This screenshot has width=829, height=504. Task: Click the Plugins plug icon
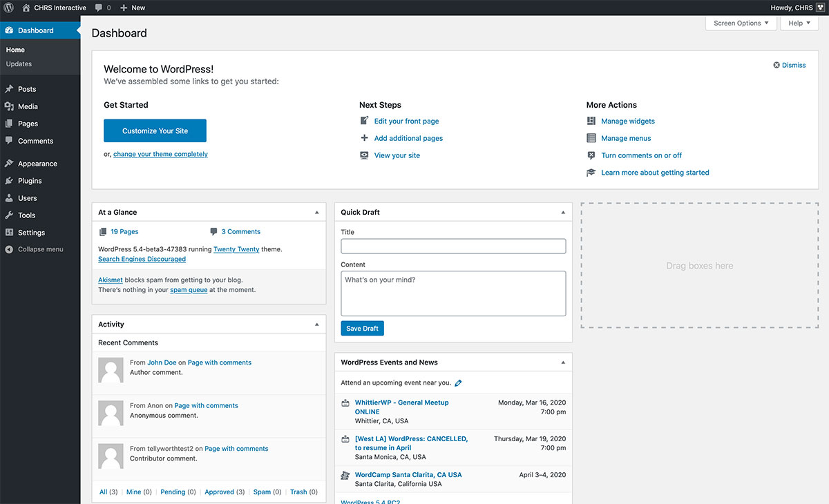tap(9, 181)
